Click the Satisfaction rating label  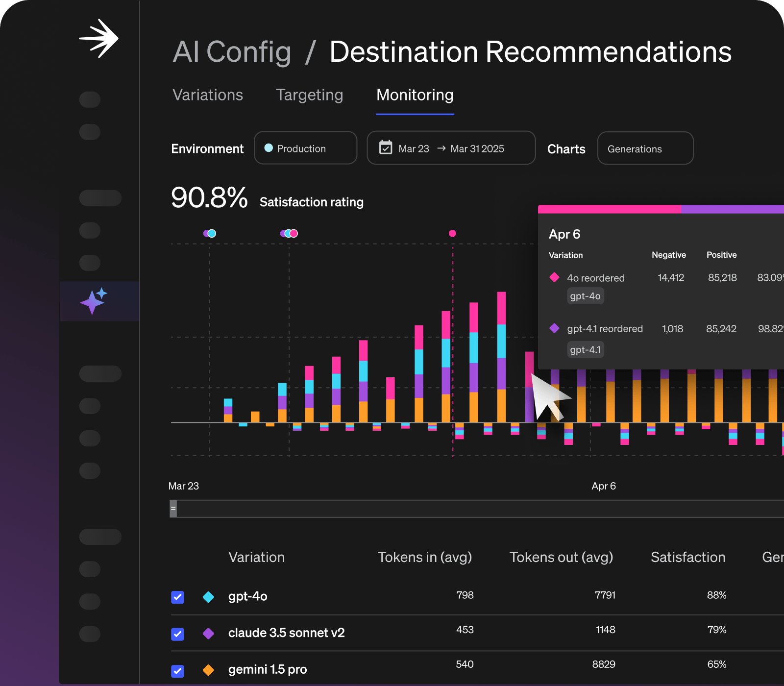point(312,202)
